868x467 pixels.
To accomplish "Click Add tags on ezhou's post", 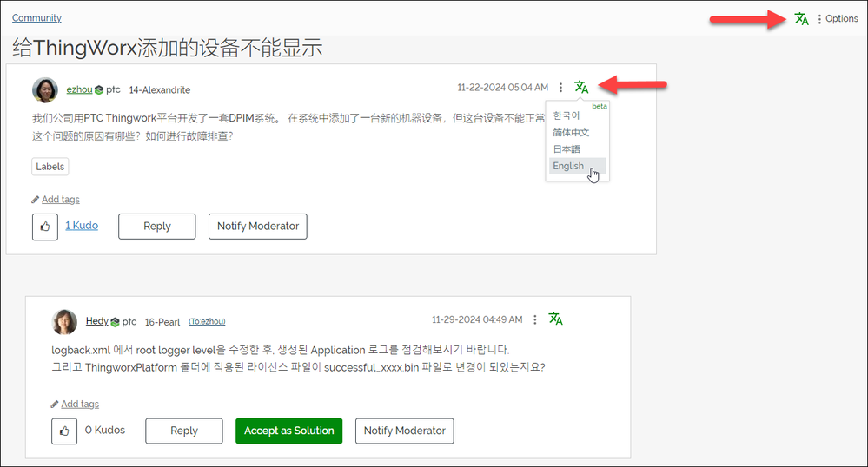I will [x=60, y=199].
